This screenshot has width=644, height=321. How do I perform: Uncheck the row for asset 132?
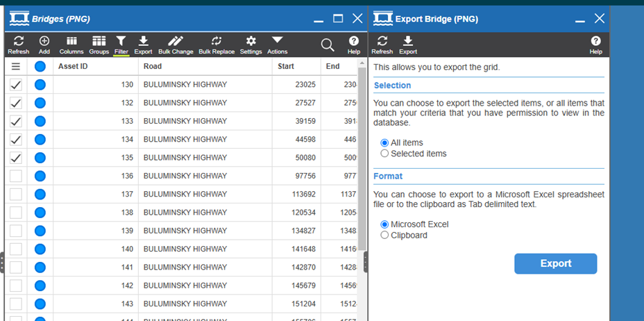[x=15, y=103]
